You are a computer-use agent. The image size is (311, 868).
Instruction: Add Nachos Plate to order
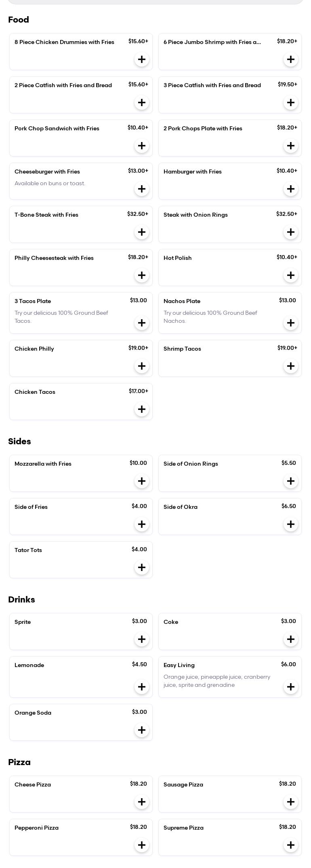290,323
